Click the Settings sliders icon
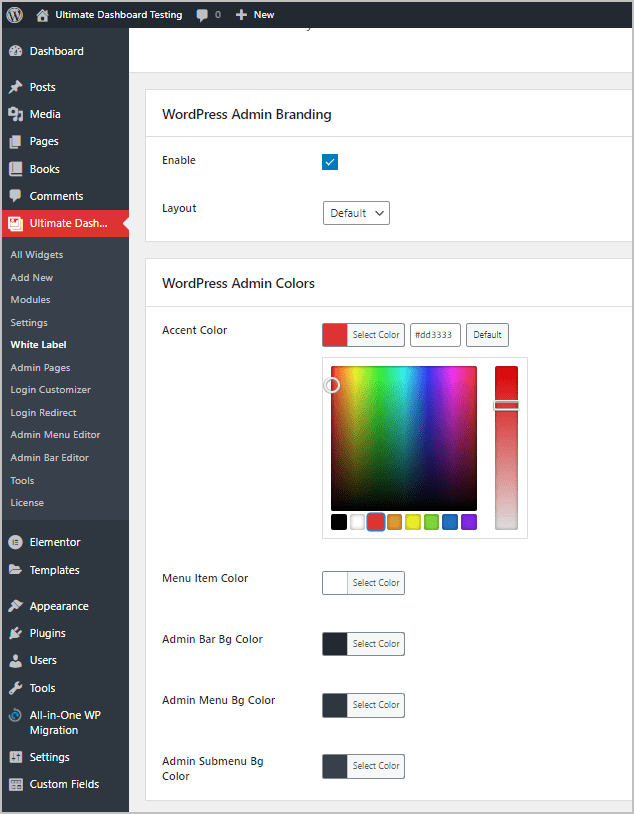This screenshot has height=814, width=634. (x=16, y=757)
